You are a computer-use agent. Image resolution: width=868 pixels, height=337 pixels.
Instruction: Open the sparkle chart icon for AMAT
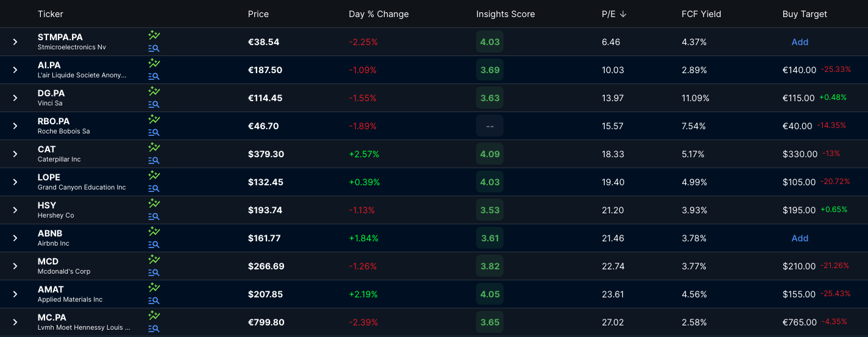[154, 288]
